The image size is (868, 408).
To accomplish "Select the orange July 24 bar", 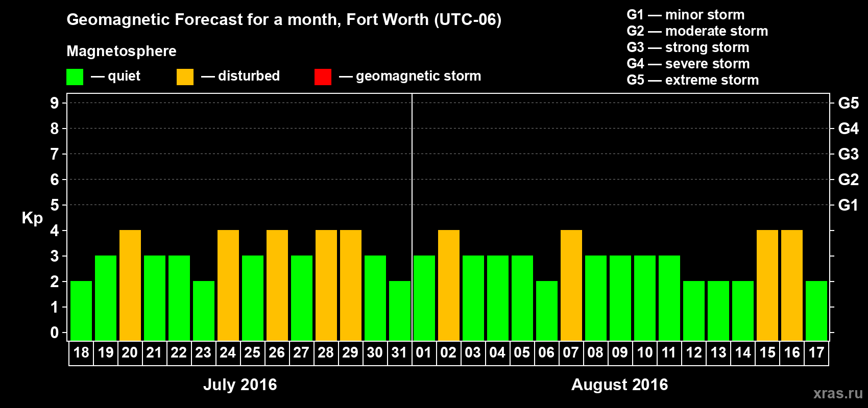I will click(x=228, y=285).
